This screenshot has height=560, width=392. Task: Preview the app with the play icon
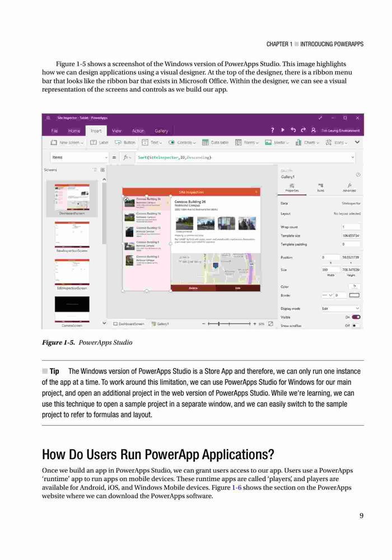pos(283,130)
